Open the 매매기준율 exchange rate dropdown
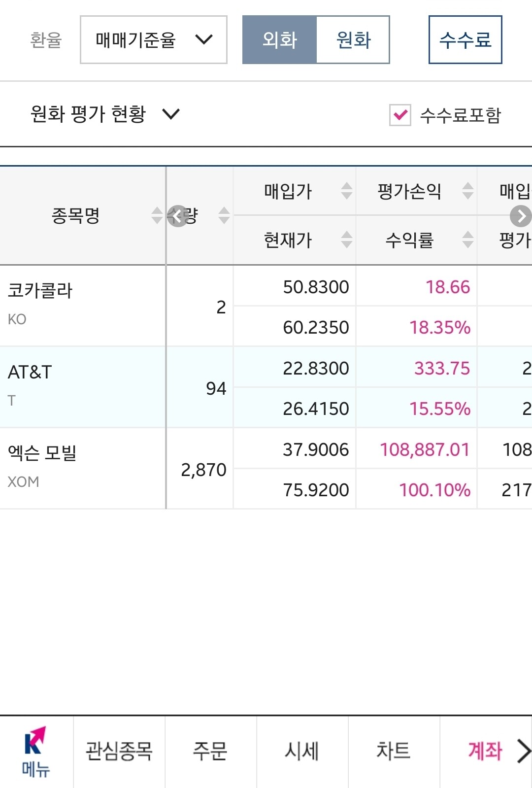Viewport: 532px width, 788px height. [x=153, y=39]
